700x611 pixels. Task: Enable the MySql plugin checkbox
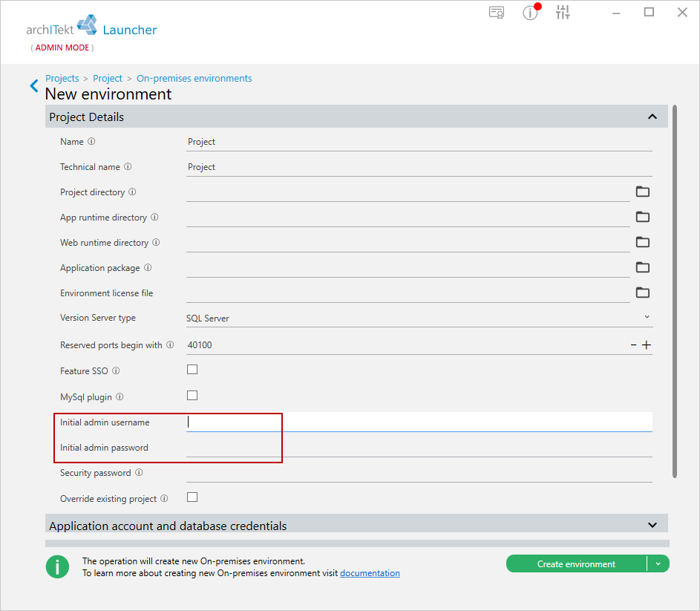192,396
